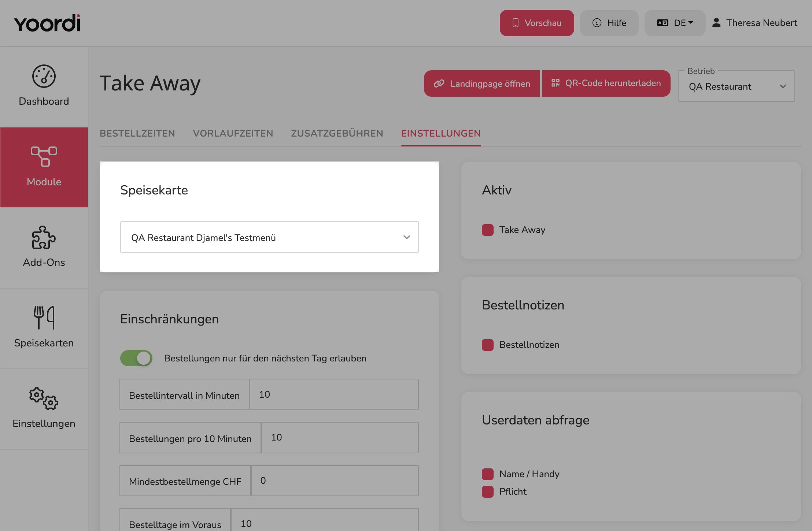Screen dimensions: 812x531
Task: Select the Einstellungen tab
Action: pos(441,133)
